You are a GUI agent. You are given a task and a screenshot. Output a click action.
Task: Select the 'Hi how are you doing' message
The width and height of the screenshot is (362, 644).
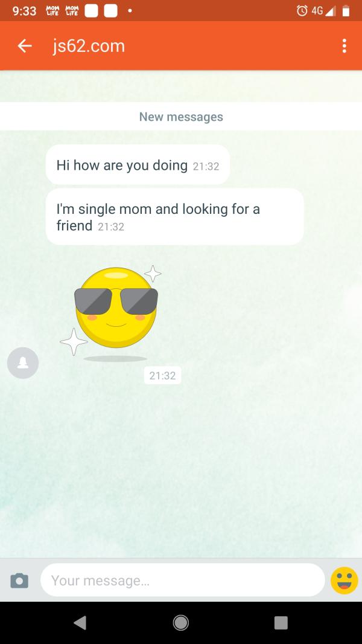[x=138, y=165]
